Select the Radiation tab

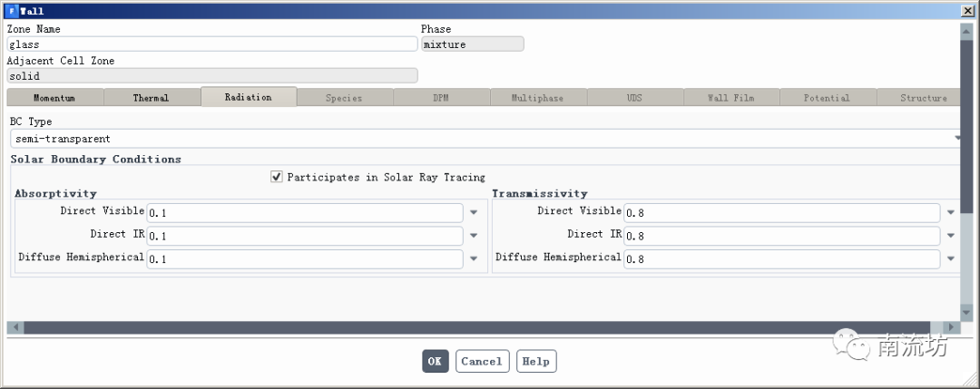tap(249, 97)
